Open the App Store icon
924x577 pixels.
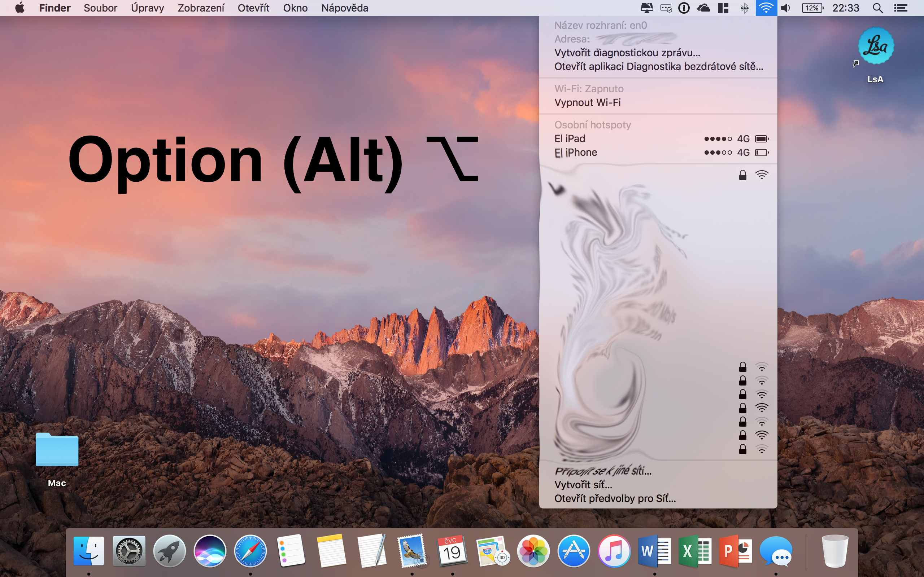[574, 551]
